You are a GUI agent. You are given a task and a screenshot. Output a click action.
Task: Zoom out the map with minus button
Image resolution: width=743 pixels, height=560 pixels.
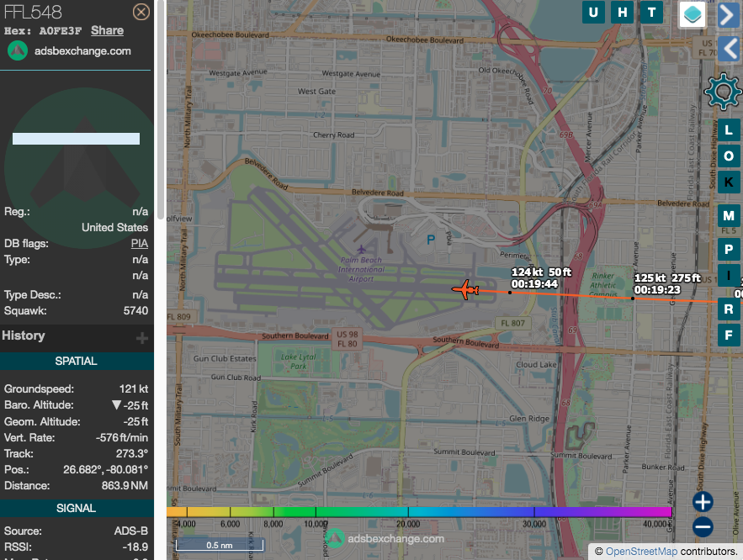[x=703, y=527]
